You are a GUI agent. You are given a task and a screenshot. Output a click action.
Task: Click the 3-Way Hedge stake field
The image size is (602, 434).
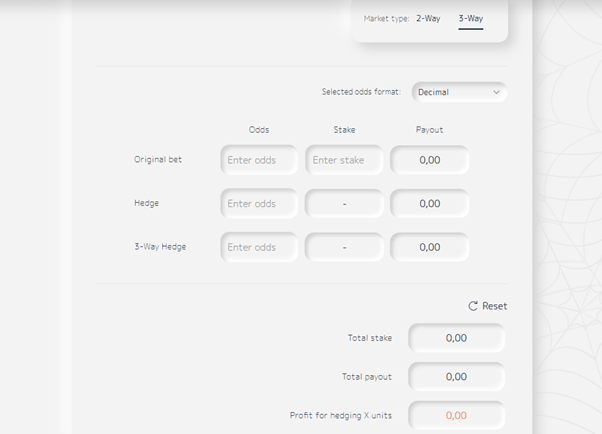click(344, 247)
